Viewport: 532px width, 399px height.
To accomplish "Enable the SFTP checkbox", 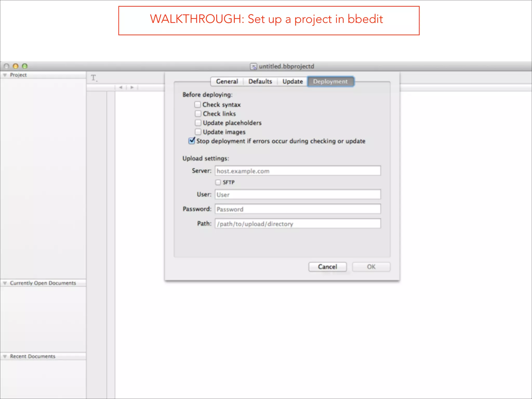I will point(218,182).
